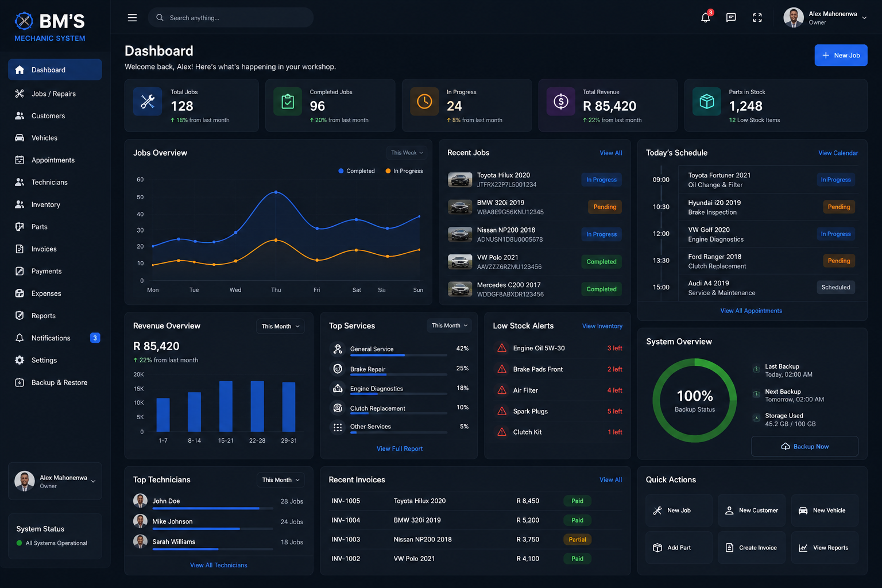This screenshot has width=882, height=588.
Task: Click the Clutch Kit warning icon
Action: pyautogui.click(x=502, y=432)
